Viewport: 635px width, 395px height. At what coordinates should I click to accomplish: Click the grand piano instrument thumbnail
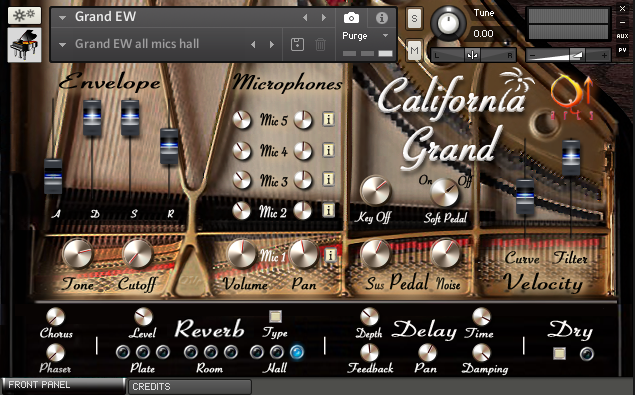pos(24,45)
